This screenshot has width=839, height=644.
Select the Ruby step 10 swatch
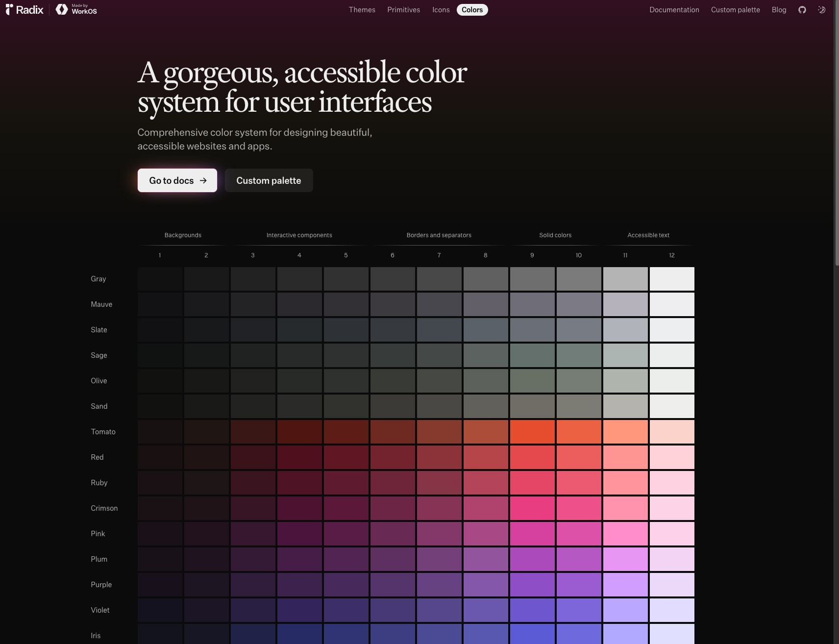[579, 483]
